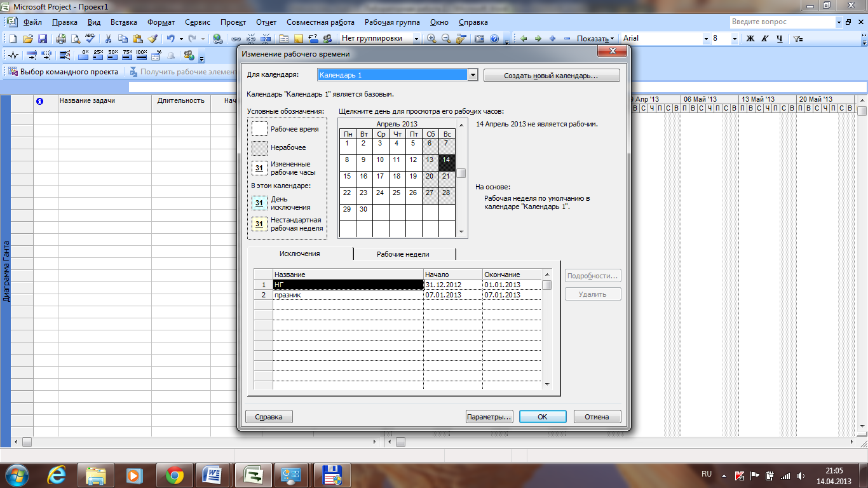This screenshot has height=488, width=868.
Task: Click the Insert Hyperlink globe icon
Action: pos(217,39)
